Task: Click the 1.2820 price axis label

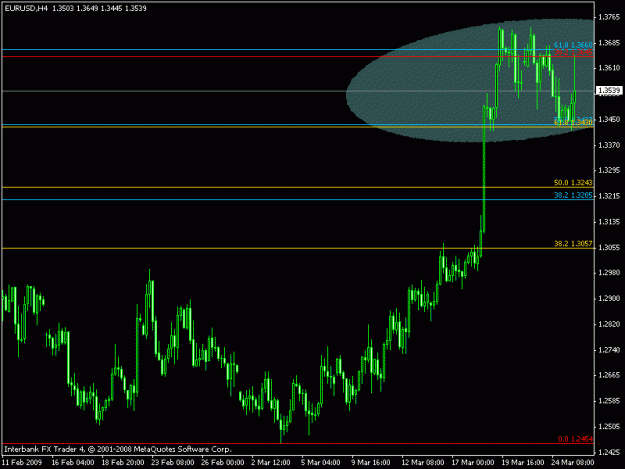Action: tap(609, 324)
